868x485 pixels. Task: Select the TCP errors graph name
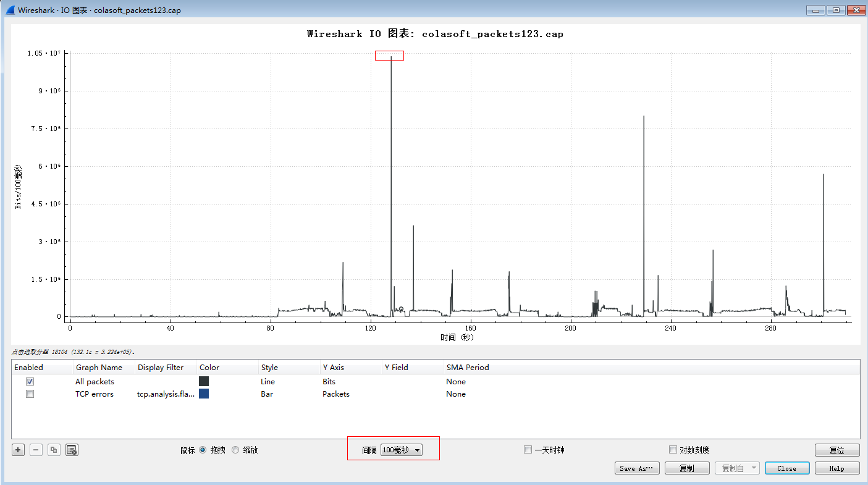[95, 394]
